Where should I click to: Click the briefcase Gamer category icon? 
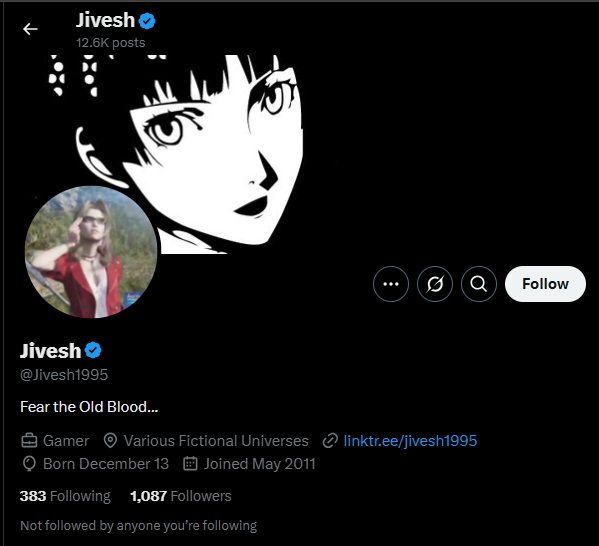click(29, 441)
